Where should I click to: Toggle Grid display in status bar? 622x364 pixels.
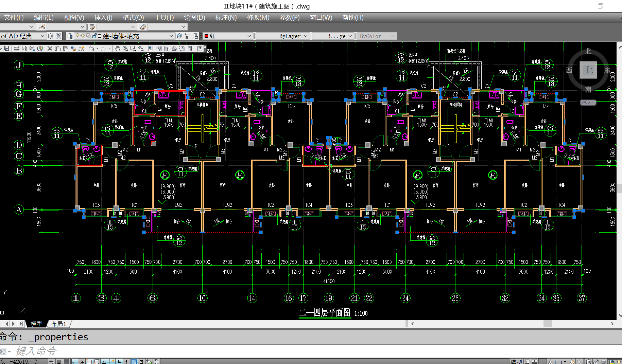pyautogui.click(x=67, y=362)
